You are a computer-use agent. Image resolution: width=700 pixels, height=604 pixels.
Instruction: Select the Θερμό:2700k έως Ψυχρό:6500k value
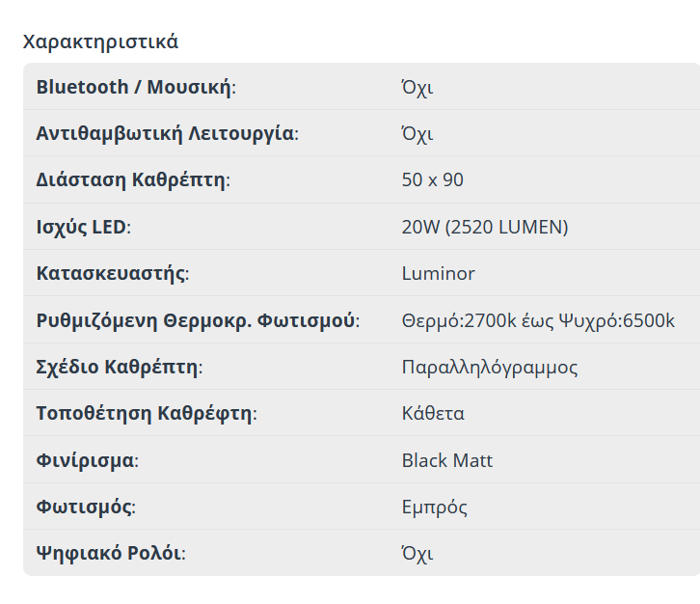pyautogui.click(x=538, y=320)
